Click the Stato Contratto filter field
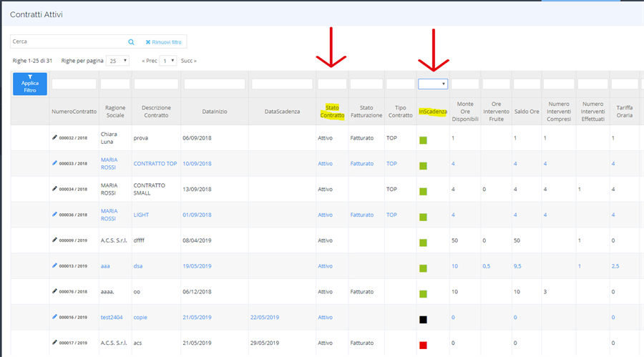 332,84
